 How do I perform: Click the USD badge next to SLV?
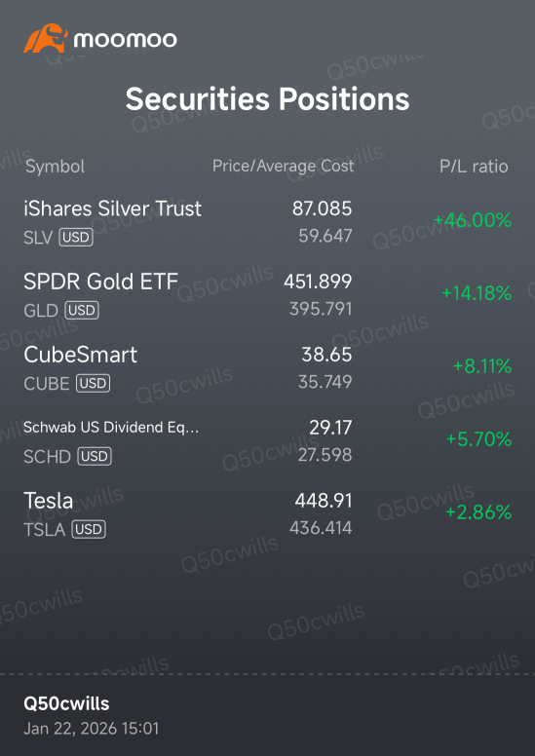tap(76, 238)
